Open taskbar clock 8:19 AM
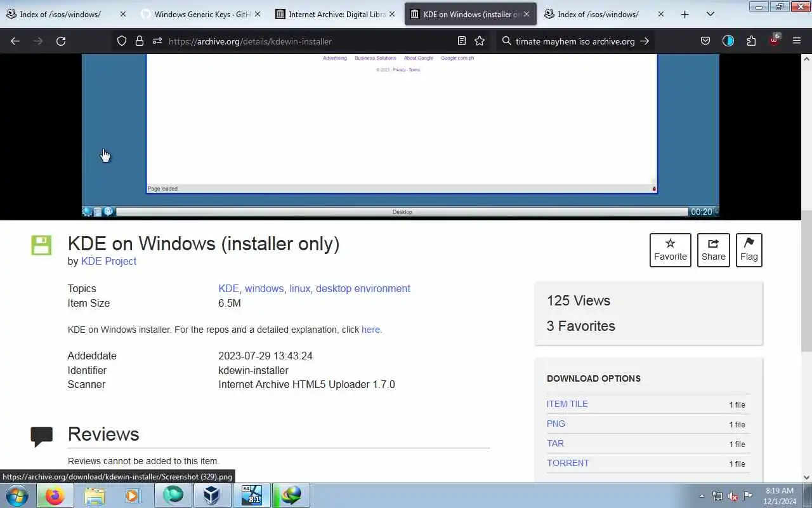The image size is (812, 508). coord(780,495)
